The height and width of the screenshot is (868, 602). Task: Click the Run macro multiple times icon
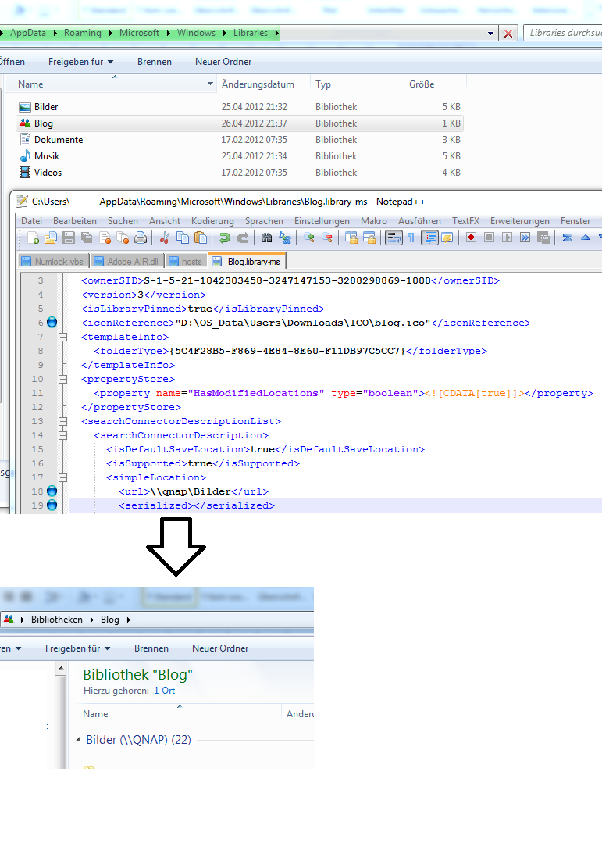click(525, 238)
